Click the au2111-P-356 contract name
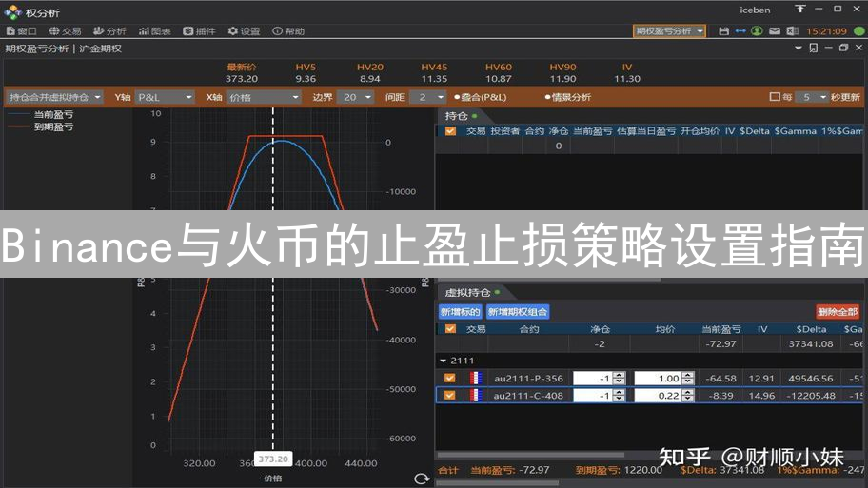Viewport: 868px width, 488px height. click(528, 379)
